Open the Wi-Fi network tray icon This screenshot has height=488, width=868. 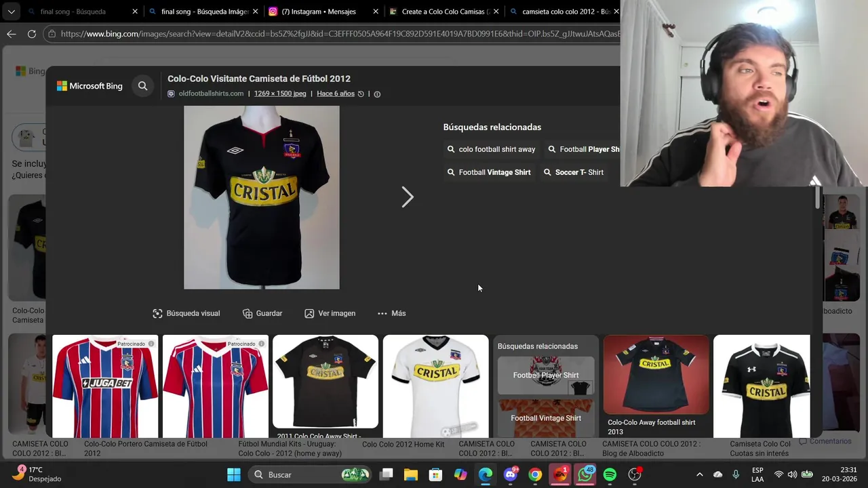click(778, 474)
